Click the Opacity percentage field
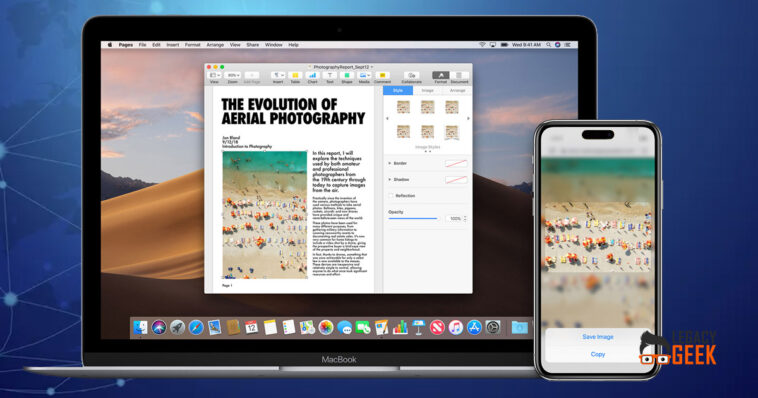This screenshot has height=398, width=758. point(454,219)
